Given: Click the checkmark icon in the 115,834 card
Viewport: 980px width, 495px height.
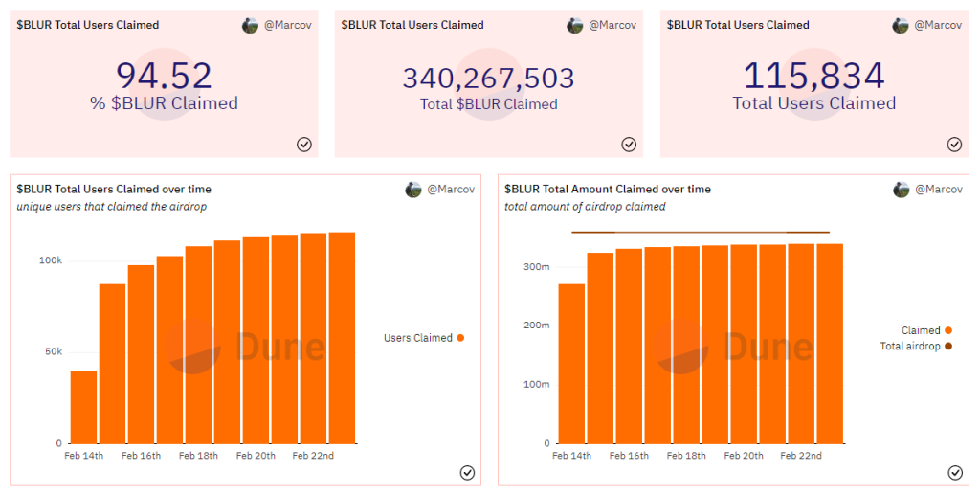Looking at the screenshot, I should point(954,145).
